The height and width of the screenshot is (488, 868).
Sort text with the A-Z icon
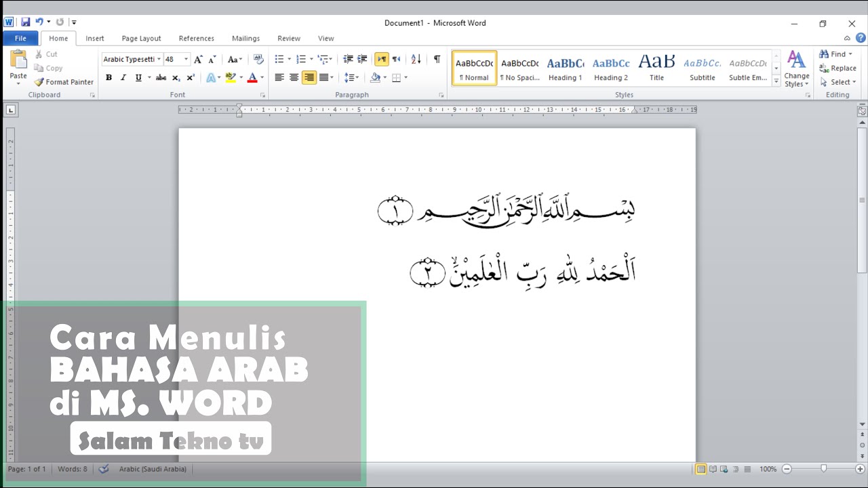point(416,60)
